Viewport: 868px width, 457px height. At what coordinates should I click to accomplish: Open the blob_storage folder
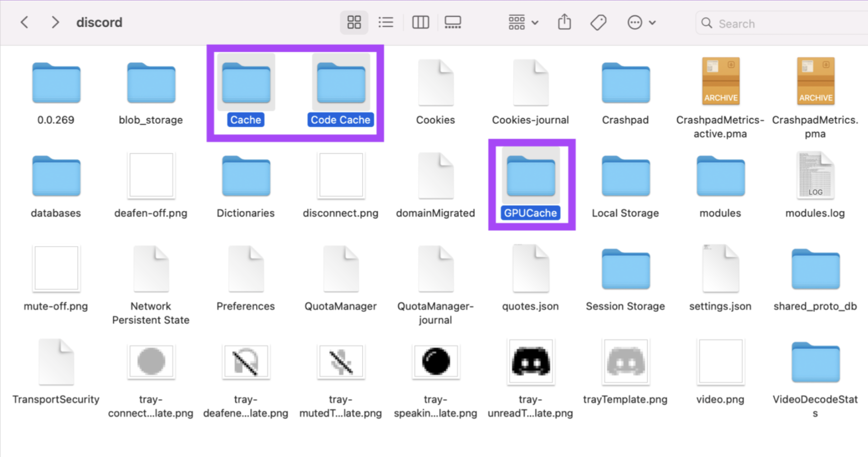[151, 82]
